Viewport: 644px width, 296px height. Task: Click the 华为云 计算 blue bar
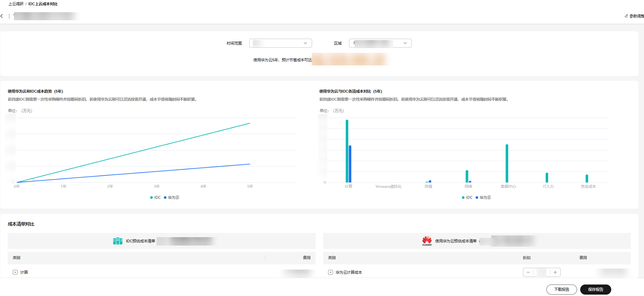(350, 164)
